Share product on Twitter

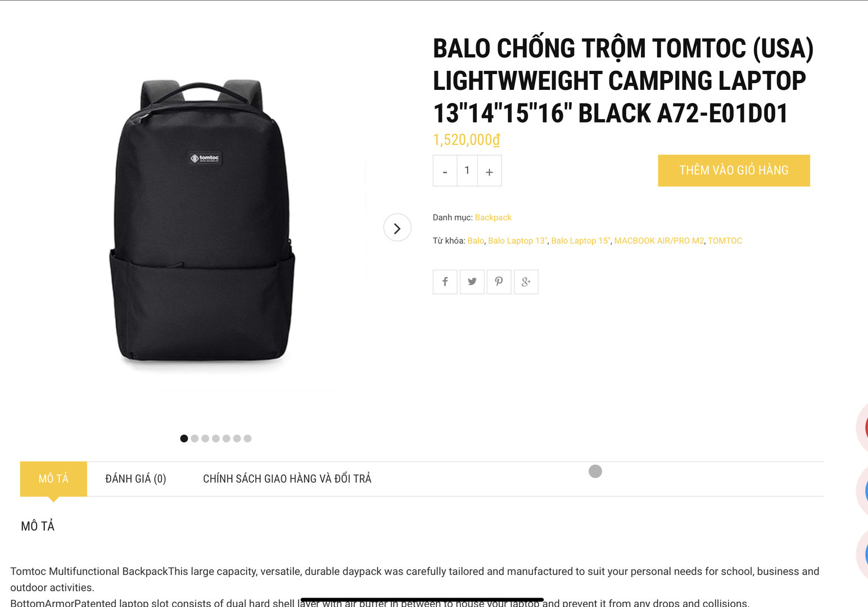coord(472,282)
